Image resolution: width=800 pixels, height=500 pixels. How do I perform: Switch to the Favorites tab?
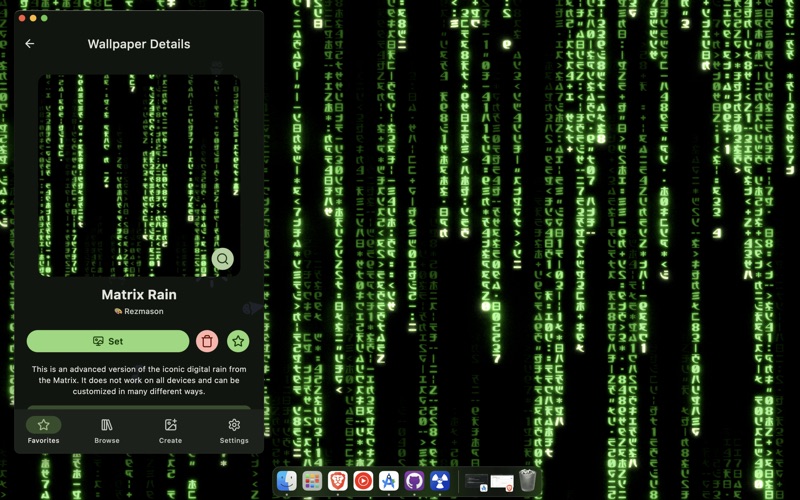point(43,431)
